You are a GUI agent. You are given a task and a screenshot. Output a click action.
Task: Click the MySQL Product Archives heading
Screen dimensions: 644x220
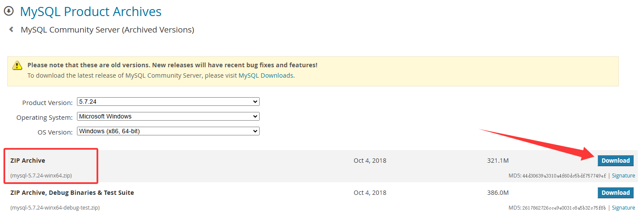click(91, 12)
